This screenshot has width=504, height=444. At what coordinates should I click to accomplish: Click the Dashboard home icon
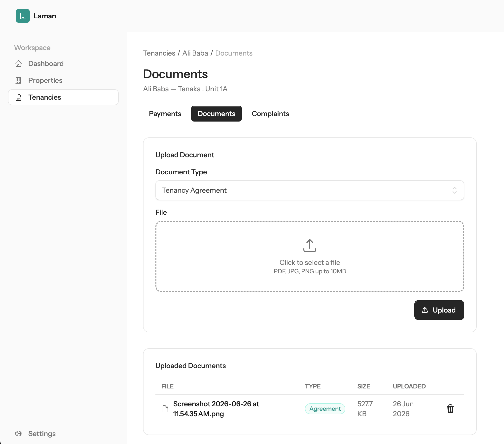pyautogui.click(x=18, y=63)
